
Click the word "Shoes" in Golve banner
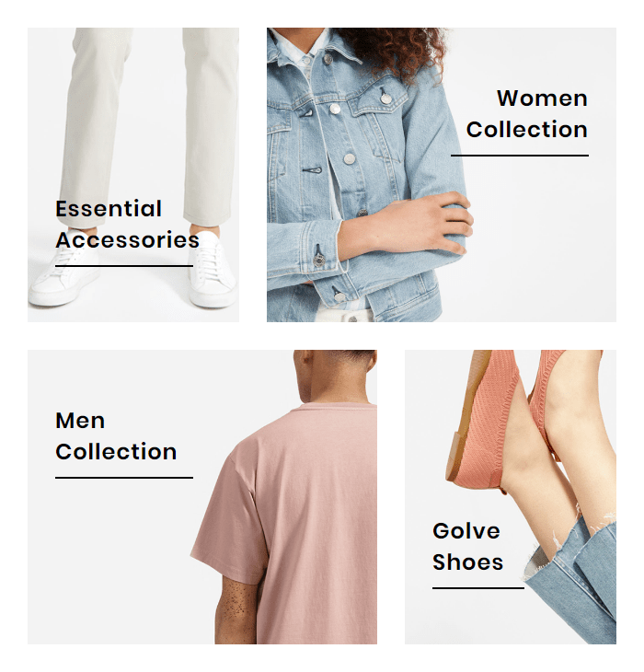tap(467, 562)
